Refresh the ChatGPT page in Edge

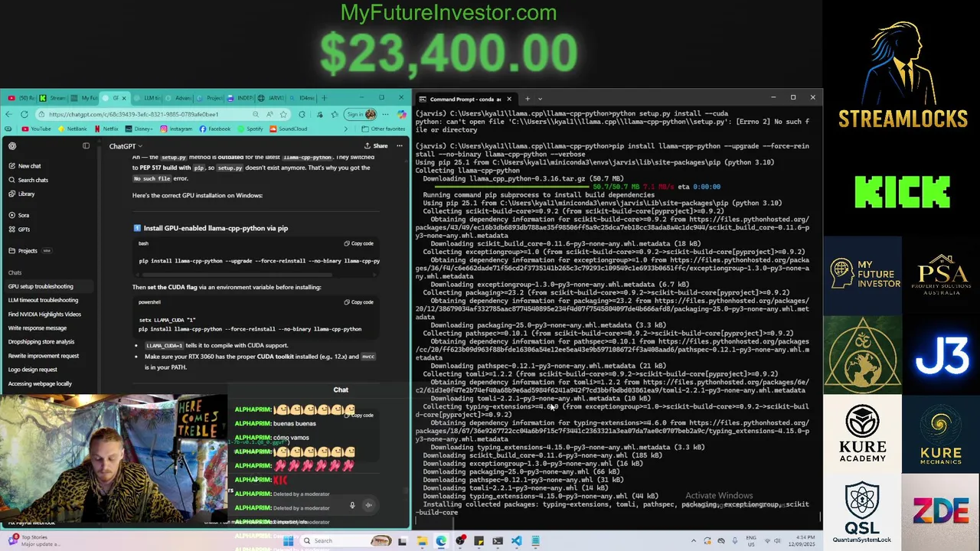tap(24, 114)
